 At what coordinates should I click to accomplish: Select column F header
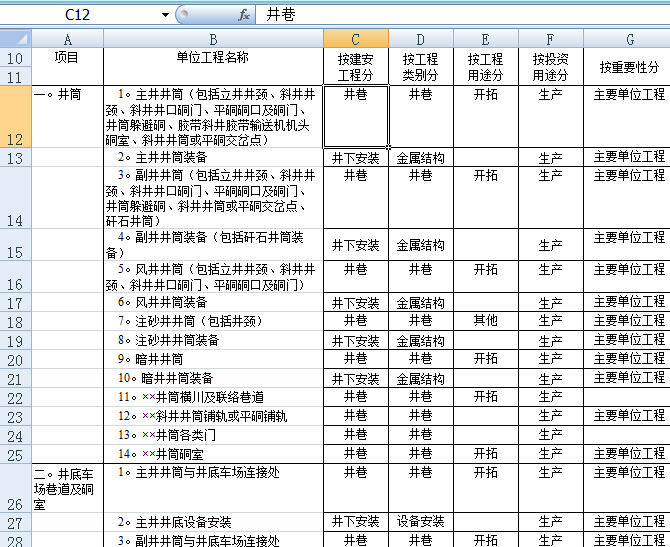[x=550, y=39]
